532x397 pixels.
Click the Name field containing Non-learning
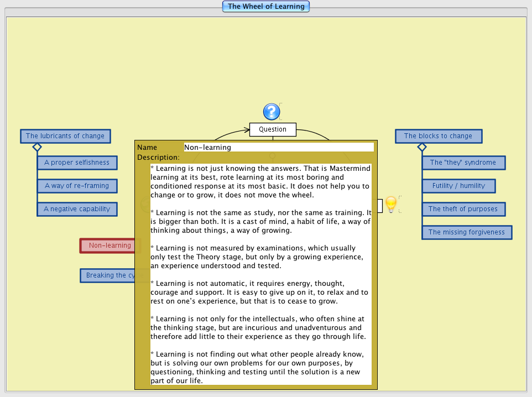click(279, 147)
